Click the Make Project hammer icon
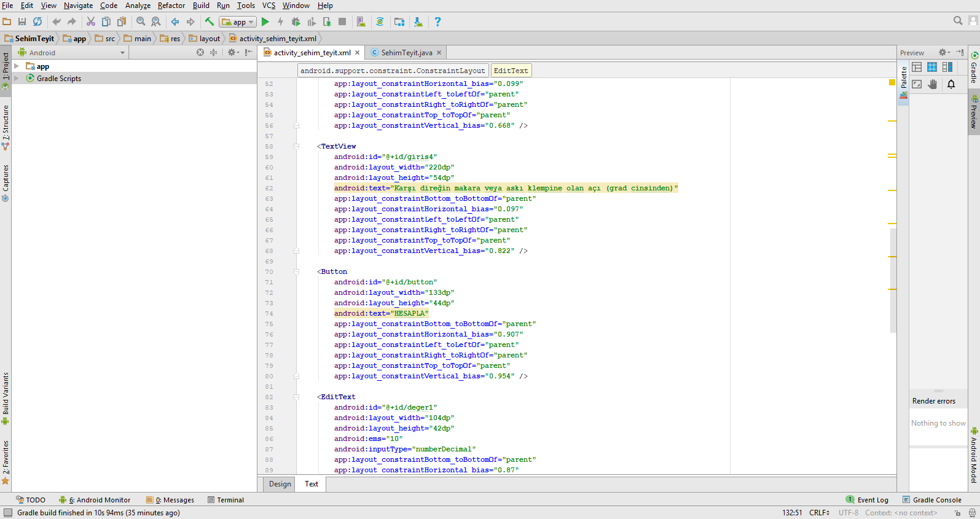Screen dimensions: 980x519 [x=210, y=22]
